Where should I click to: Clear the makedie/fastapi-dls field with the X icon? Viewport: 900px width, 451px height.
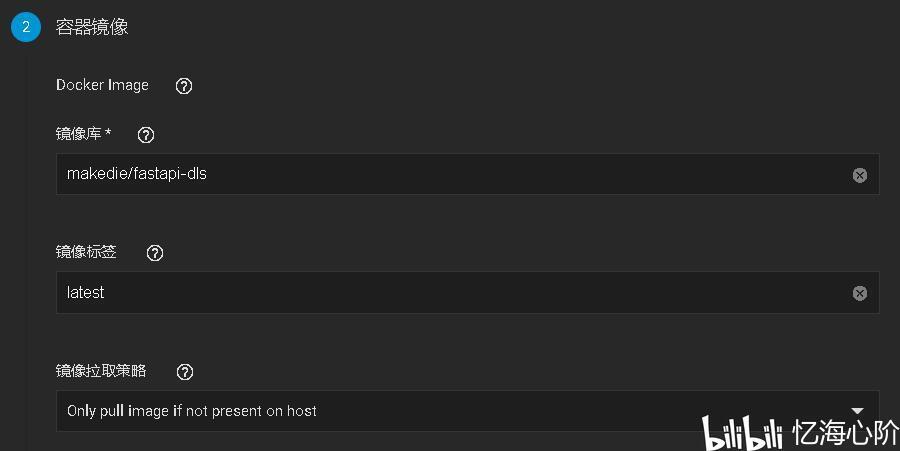pyautogui.click(x=859, y=175)
